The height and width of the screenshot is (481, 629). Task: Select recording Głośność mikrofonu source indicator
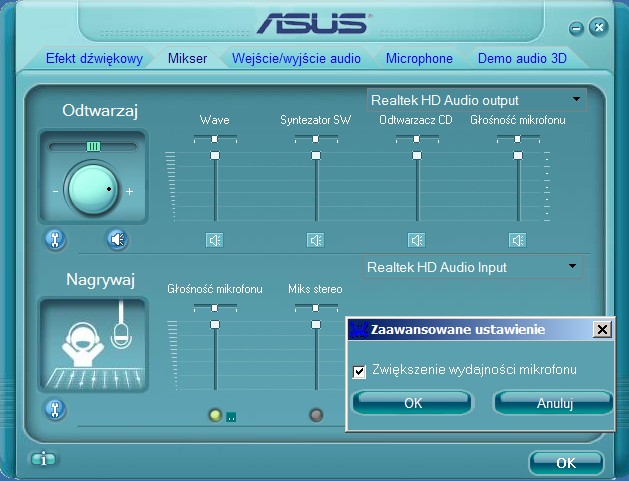tap(214, 415)
